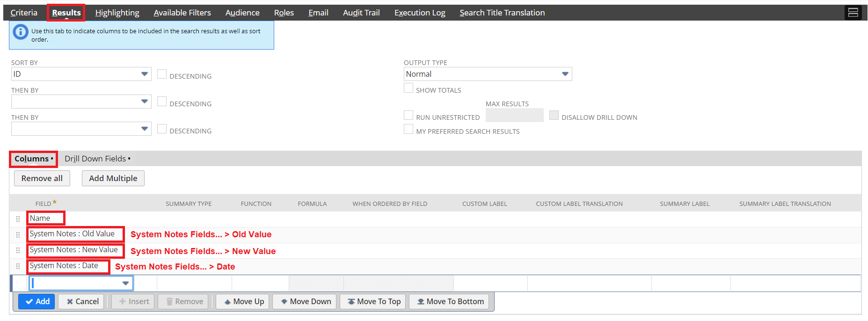Open the Sort By dropdown showing ID
The image size is (868, 321).
[81, 74]
